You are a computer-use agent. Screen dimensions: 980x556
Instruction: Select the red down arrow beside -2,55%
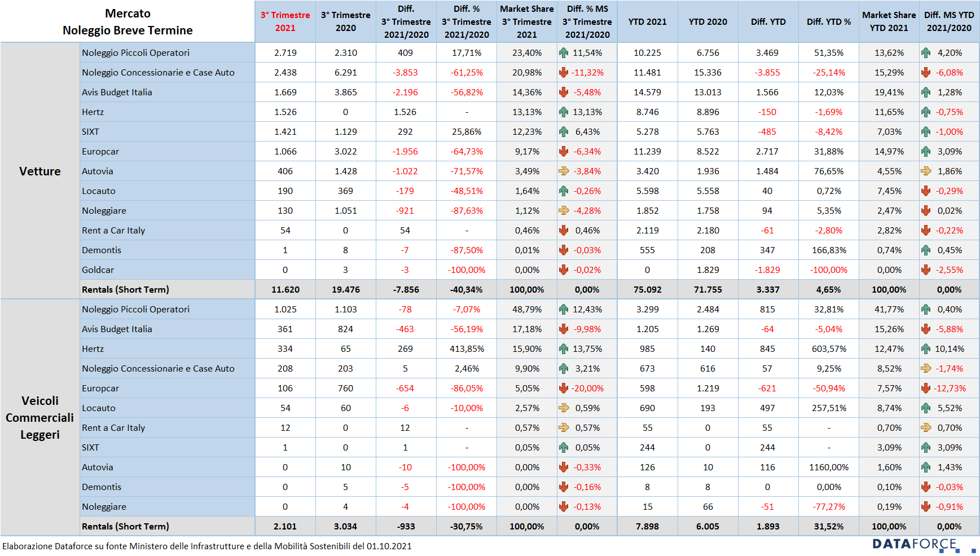925,270
